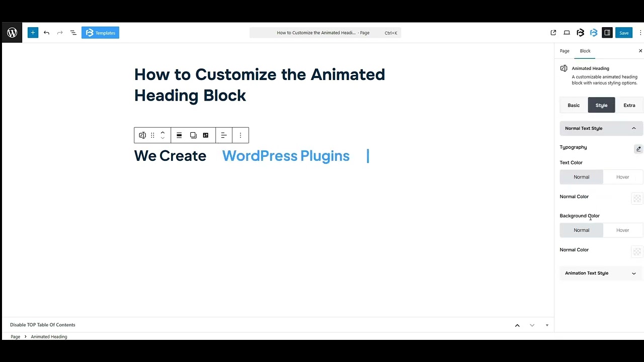
Task: Click the Save button
Action: 624,33
